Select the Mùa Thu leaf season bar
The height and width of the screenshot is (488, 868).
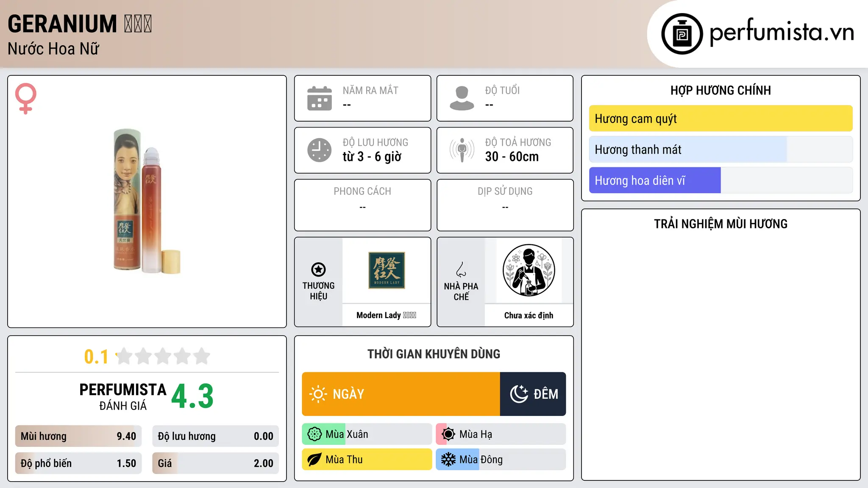(367, 459)
